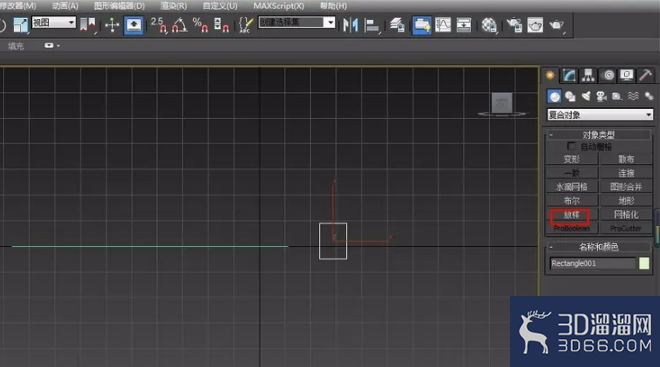660x367 pixels.
Task: Select the Systems category icon
Action: click(x=649, y=96)
